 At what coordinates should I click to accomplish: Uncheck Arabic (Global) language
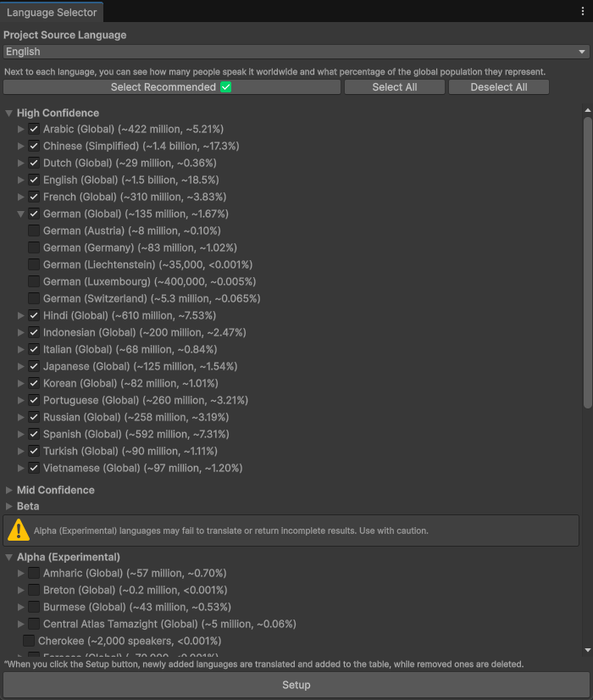[x=32, y=129]
